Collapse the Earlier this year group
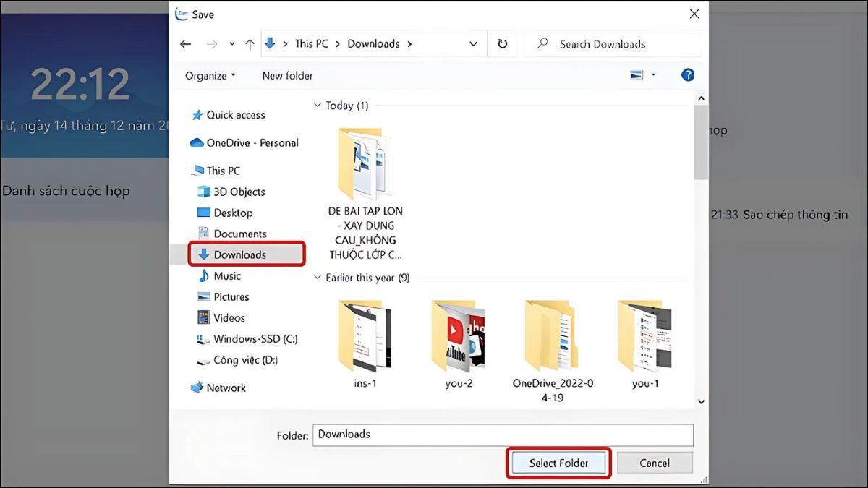Image resolution: width=868 pixels, height=488 pixels. (x=317, y=278)
